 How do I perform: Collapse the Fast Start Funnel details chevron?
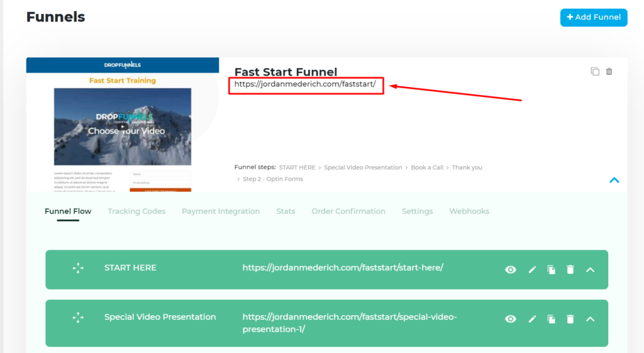point(614,180)
